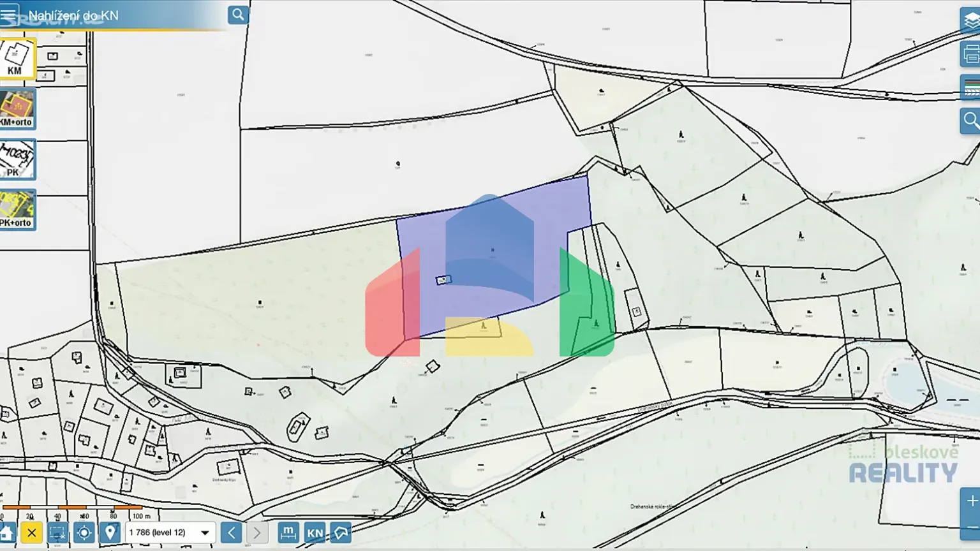Screen dimensions: 980x551
Task: Click the print map icon
Action: [970, 54]
